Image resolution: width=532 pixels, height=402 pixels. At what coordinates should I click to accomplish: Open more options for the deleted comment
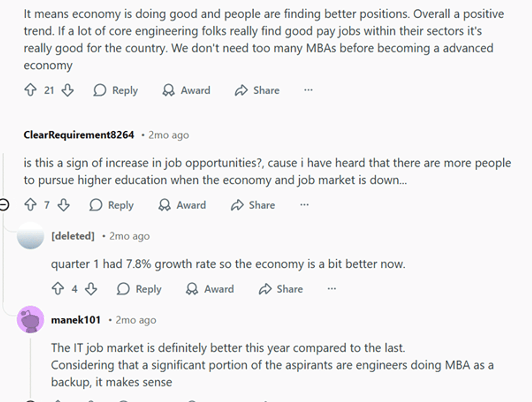332,289
